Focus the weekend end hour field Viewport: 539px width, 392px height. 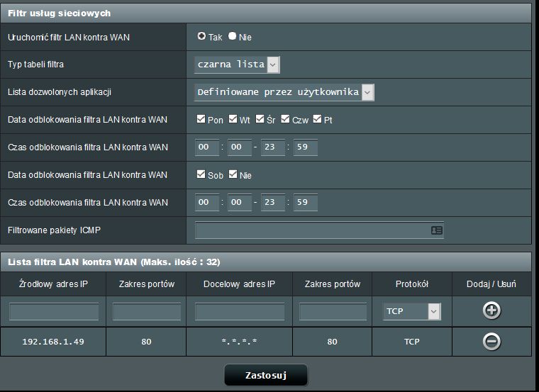(273, 203)
